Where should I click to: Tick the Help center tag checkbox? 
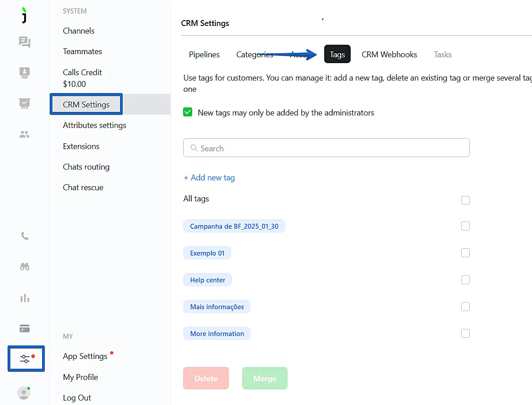[x=465, y=280]
